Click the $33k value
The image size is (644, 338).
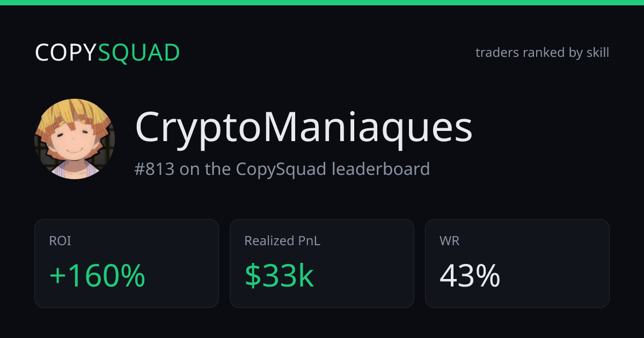pyautogui.click(x=279, y=276)
